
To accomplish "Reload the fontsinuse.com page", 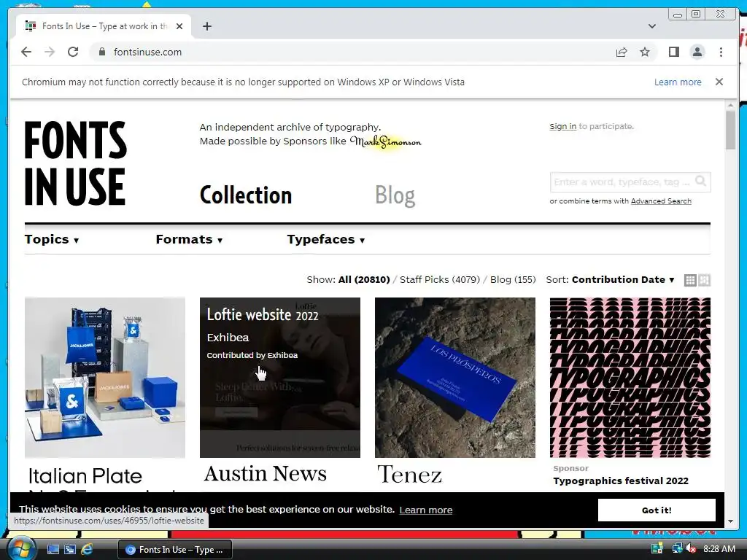I will point(73,52).
